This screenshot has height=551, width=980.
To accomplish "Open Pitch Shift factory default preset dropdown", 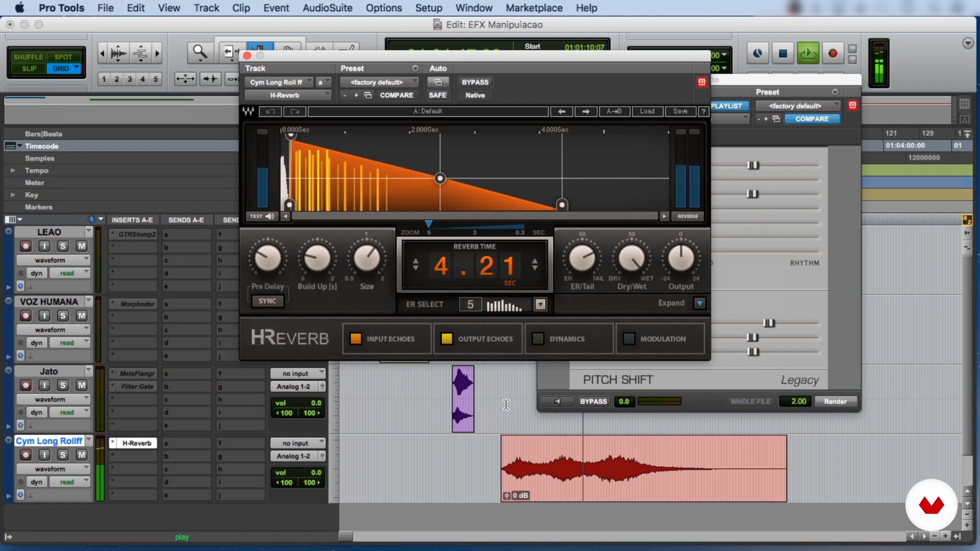I will coord(798,106).
